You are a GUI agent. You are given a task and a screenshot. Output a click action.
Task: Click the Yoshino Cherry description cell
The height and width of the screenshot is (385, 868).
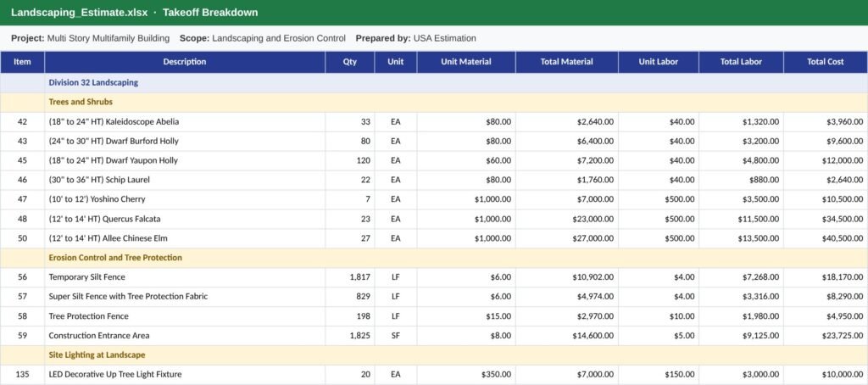pos(185,199)
